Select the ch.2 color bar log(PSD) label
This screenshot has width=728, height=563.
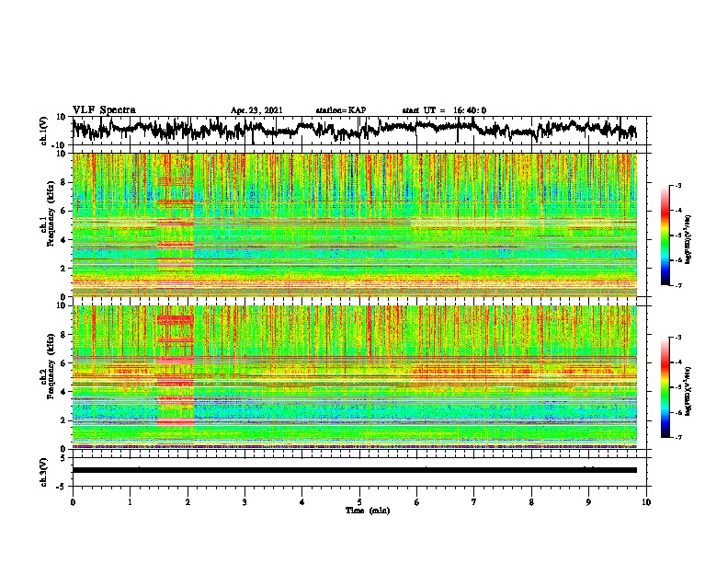(x=688, y=391)
